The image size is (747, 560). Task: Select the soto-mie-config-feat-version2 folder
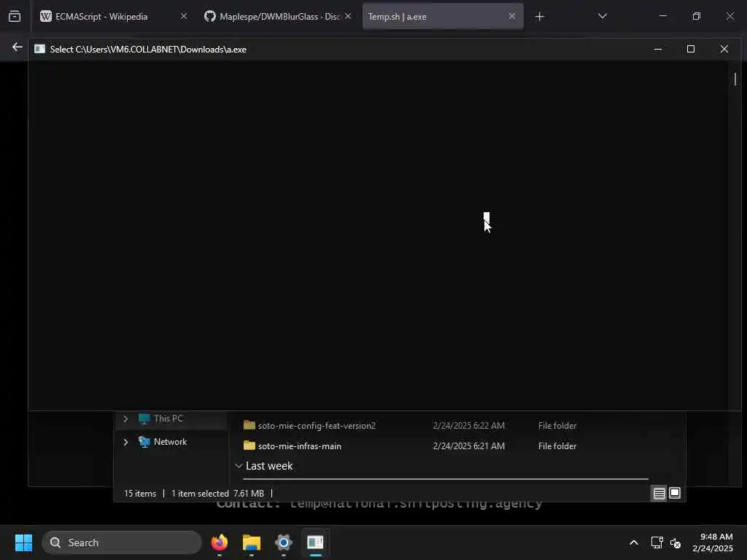point(317,426)
